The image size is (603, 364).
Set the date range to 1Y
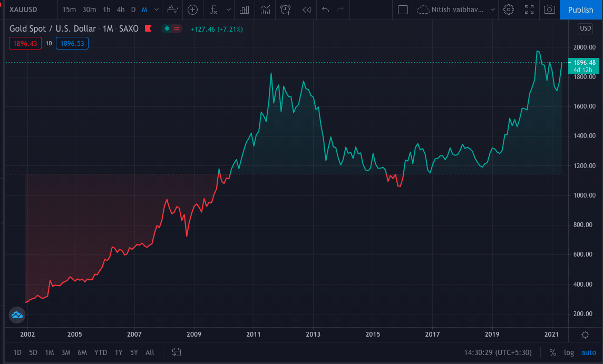point(119,352)
